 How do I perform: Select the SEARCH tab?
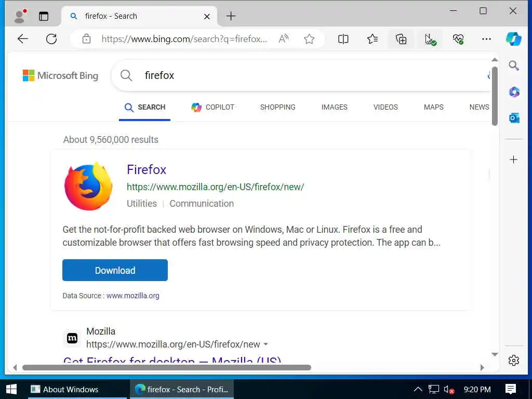point(144,107)
